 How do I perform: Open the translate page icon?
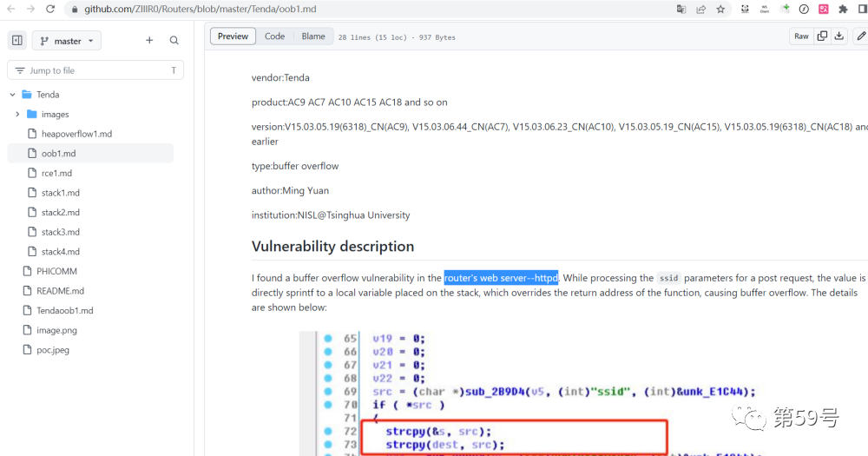[681, 9]
